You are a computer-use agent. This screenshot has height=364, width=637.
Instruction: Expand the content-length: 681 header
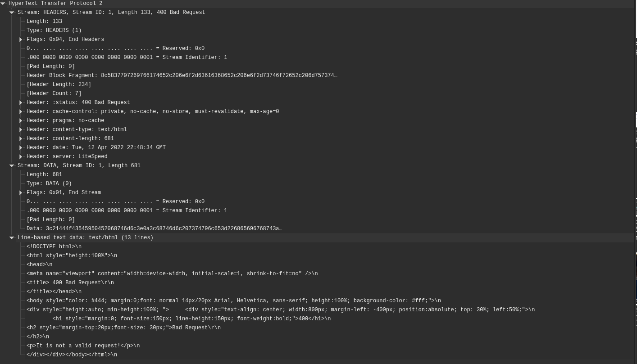21,138
